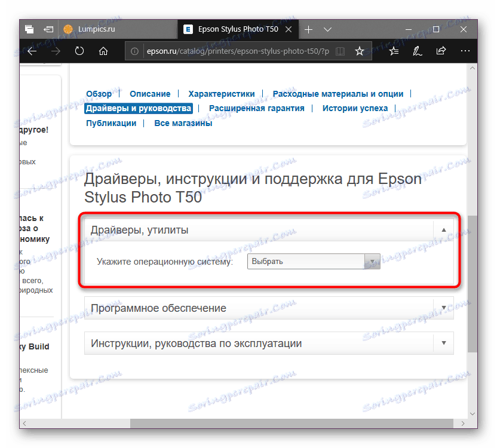Click the scroll right arrow

coord(463,424)
